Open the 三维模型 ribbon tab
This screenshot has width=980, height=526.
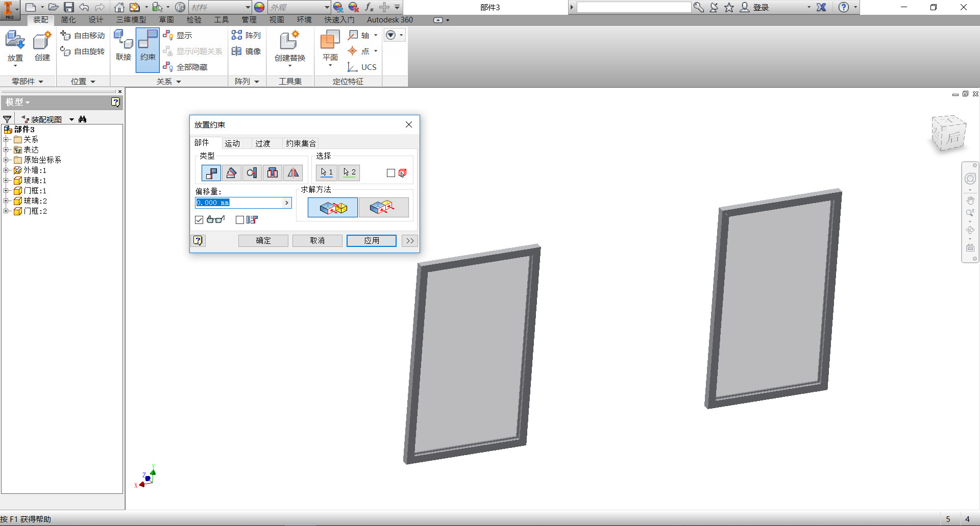tap(131, 19)
